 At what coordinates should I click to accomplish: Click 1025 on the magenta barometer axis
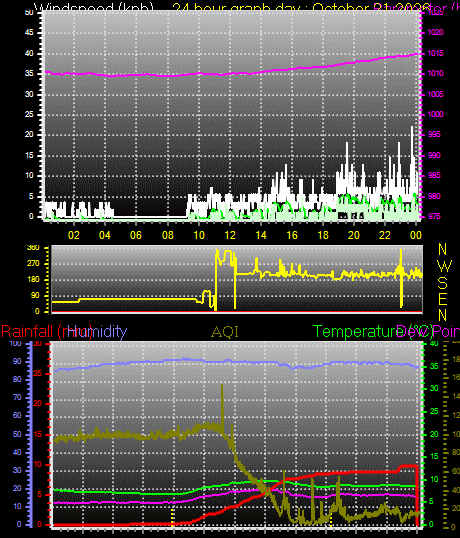point(435,13)
